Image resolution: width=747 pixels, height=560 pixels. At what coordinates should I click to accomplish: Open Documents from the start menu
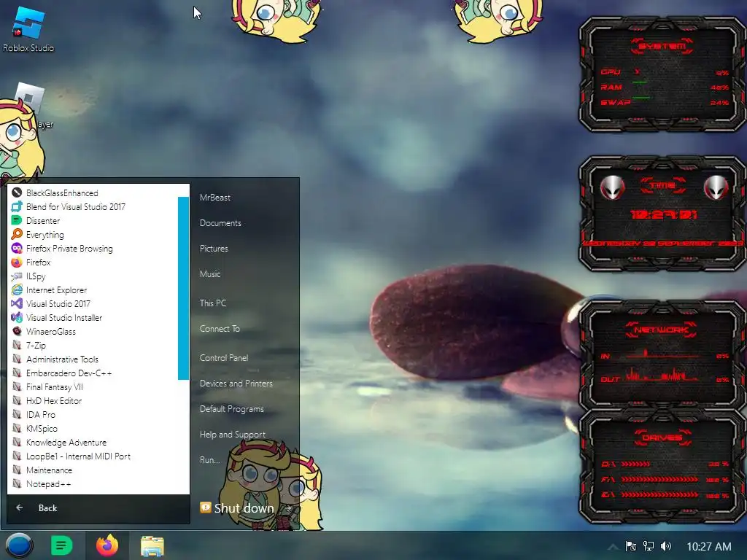pyautogui.click(x=220, y=223)
